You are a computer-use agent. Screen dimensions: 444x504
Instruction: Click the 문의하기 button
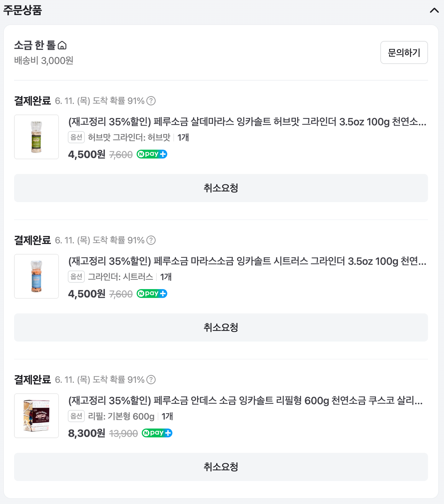[404, 52]
